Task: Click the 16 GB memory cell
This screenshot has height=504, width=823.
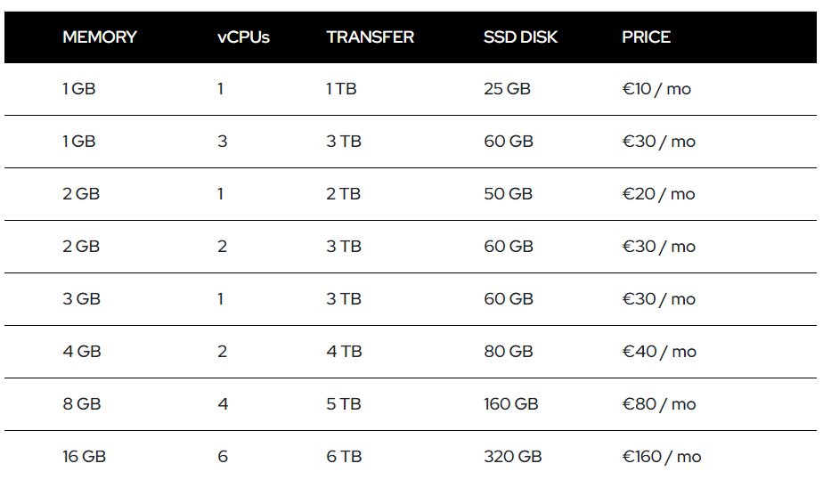Action: (84, 456)
